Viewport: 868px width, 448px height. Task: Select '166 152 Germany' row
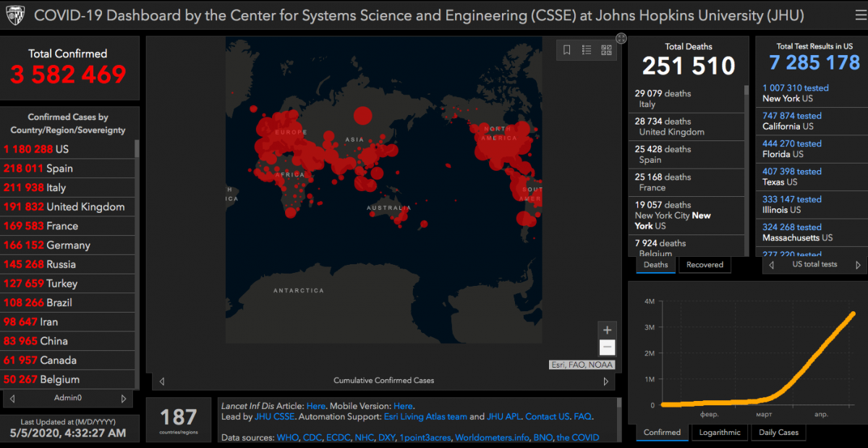click(x=67, y=245)
